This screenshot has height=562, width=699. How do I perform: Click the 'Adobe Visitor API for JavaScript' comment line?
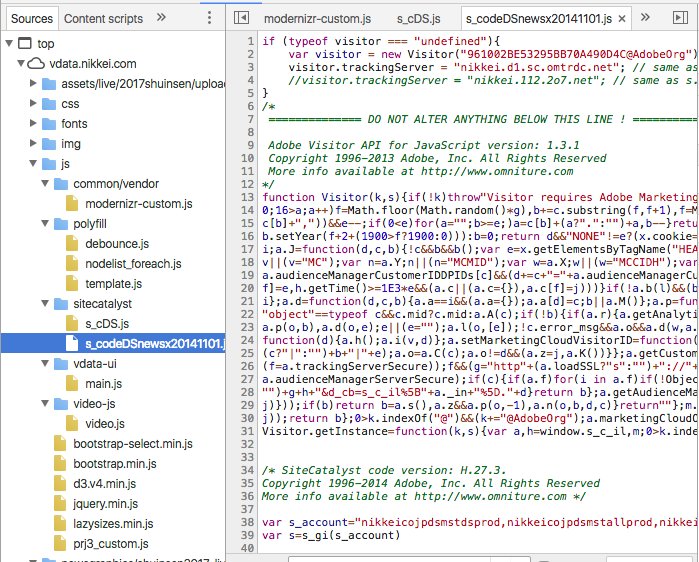(424, 145)
